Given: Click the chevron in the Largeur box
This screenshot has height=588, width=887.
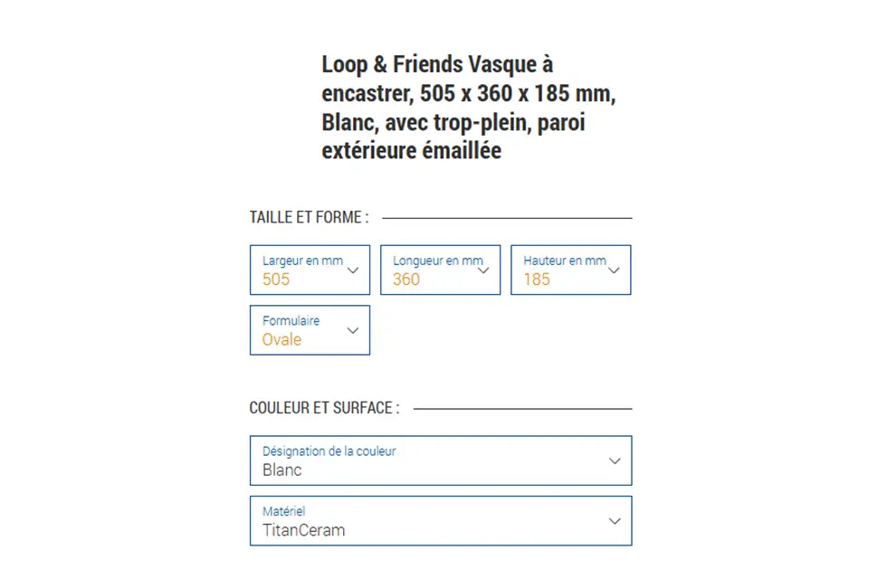Looking at the screenshot, I should [x=353, y=270].
